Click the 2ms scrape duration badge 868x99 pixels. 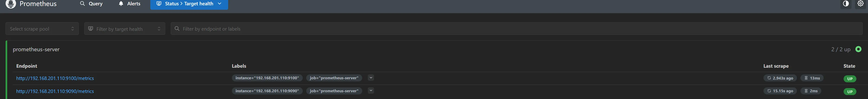tap(811, 91)
